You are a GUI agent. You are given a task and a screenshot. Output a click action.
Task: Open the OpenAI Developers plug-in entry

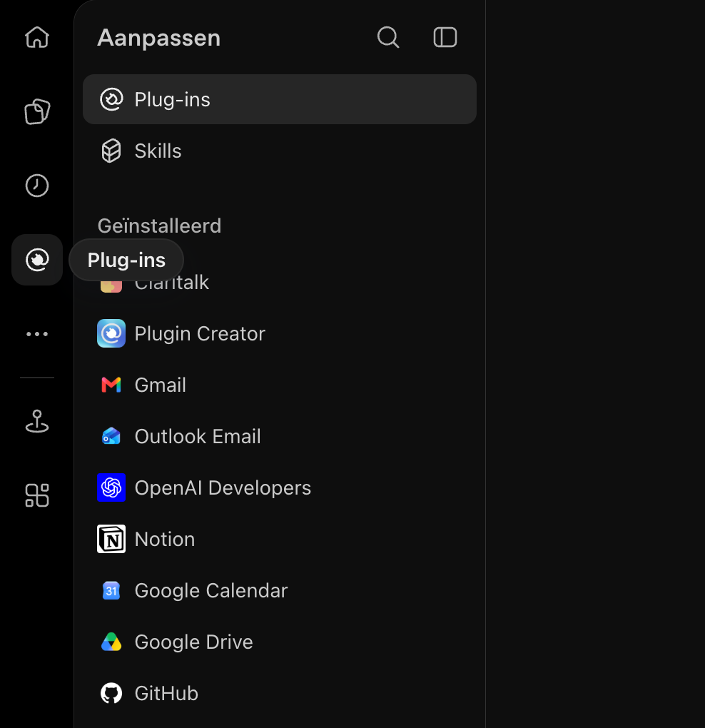click(x=280, y=487)
